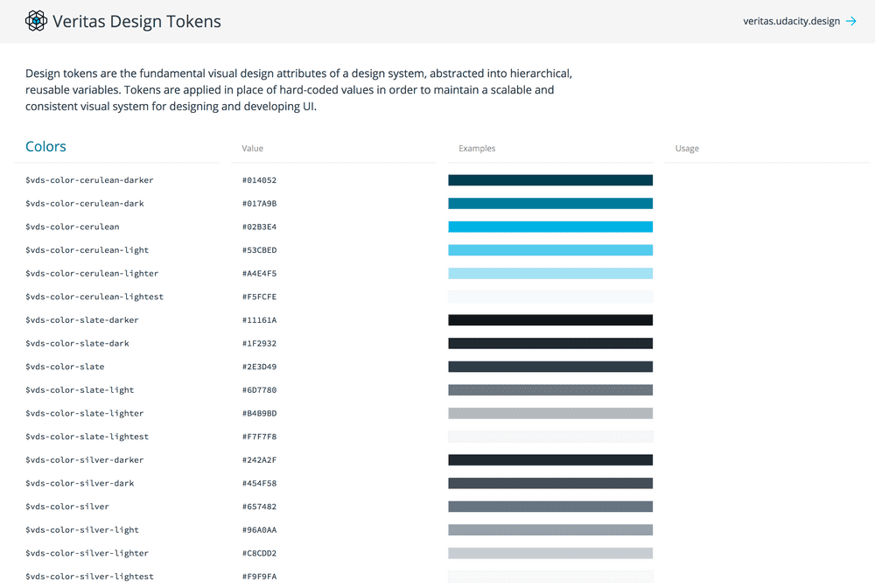Click the slate-darker color swatch
Viewport: 875px width, 588px height.
pos(550,319)
